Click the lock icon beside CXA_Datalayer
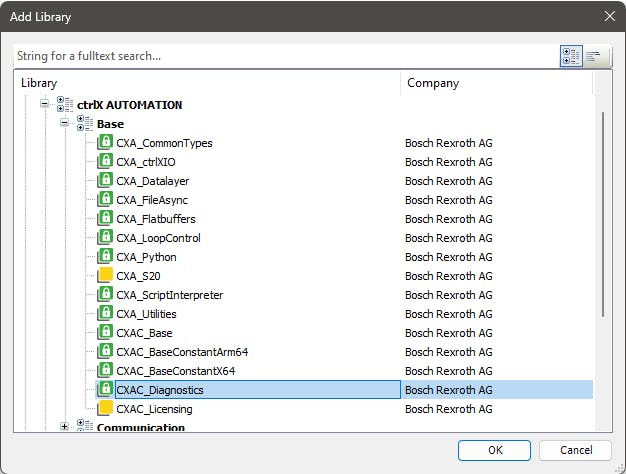This screenshot has height=474, width=626. (105, 180)
